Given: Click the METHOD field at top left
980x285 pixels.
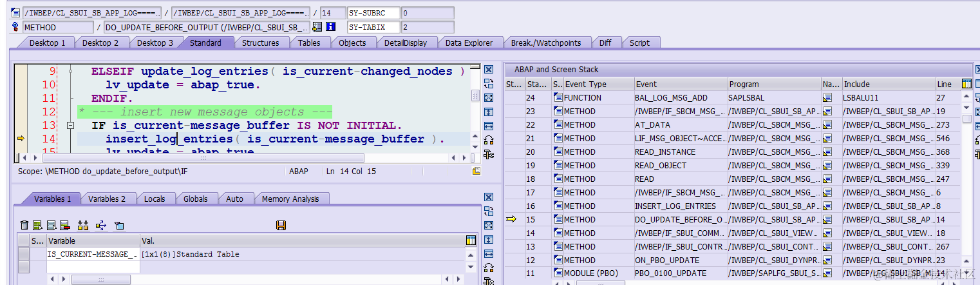Looking at the screenshot, I should pyautogui.click(x=58, y=27).
